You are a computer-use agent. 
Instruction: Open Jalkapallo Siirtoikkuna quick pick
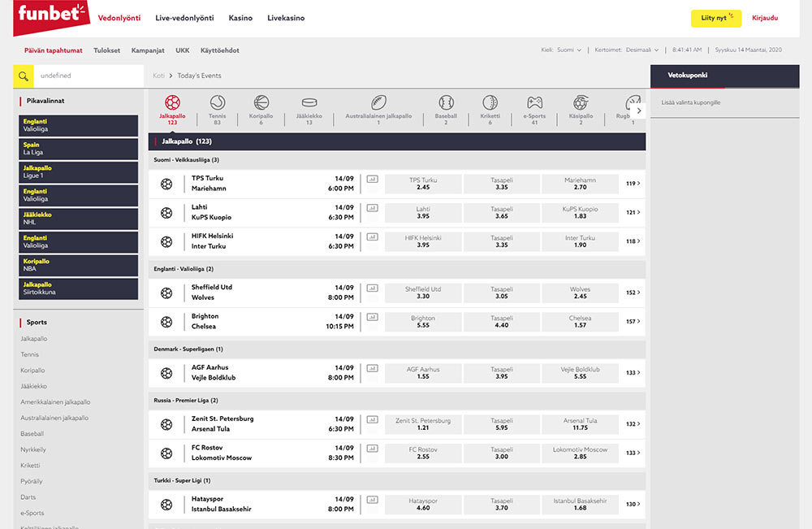click(x=79, y=288)
